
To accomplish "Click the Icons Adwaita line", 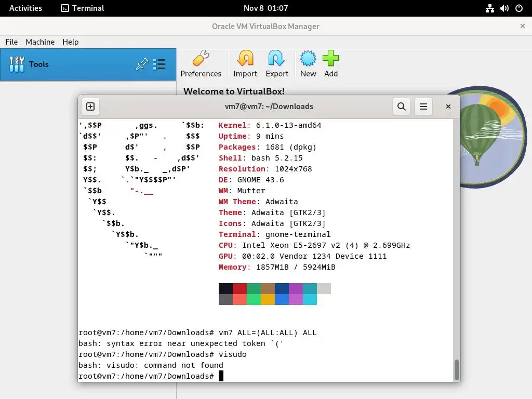I will [272, 223].
